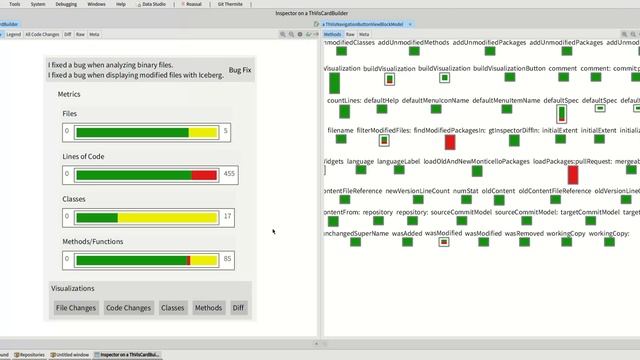Select the green box under wasRemoved

(524, 242)
